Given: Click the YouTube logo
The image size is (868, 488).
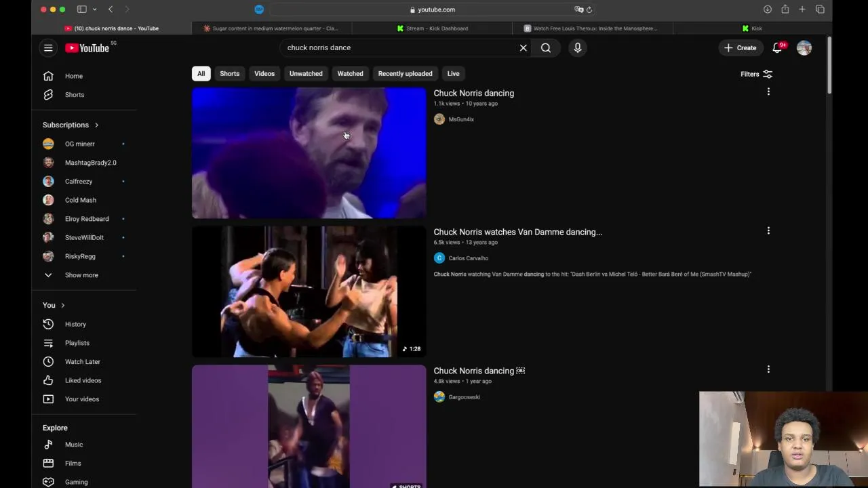Looking at the screenshot, I should pyautogui.click(x=87, y=48).
